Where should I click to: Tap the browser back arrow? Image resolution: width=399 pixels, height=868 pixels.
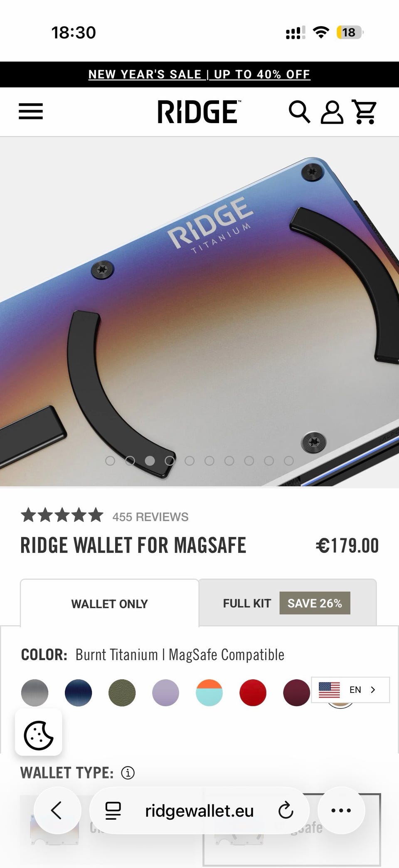(x=57, y=810)
